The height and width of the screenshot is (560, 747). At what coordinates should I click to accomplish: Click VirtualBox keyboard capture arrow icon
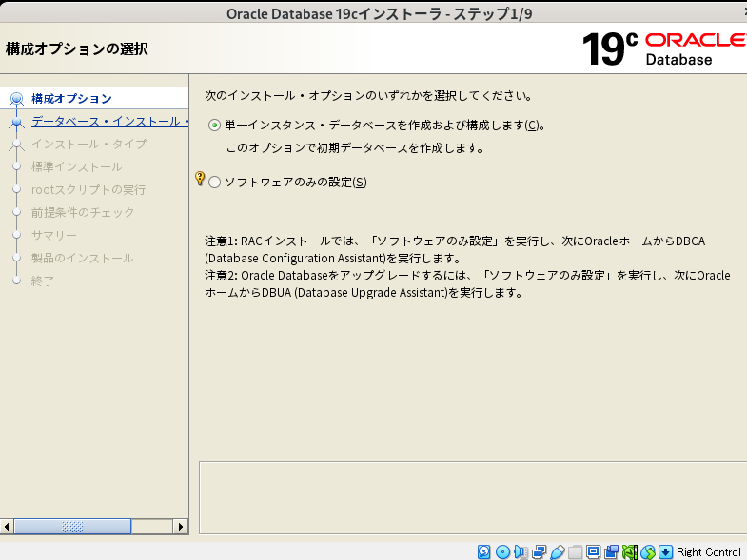[665, 551]
